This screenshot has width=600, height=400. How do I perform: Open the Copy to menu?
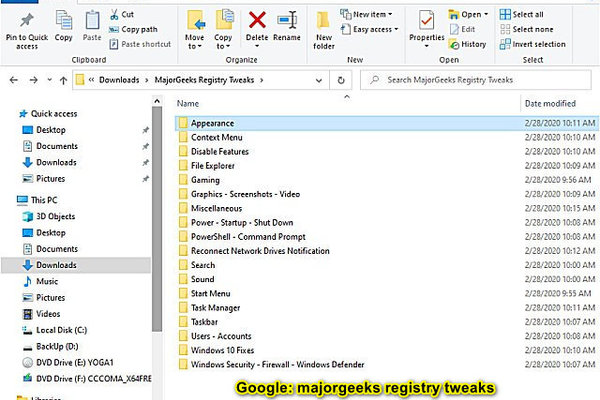[x=223, y=29]
